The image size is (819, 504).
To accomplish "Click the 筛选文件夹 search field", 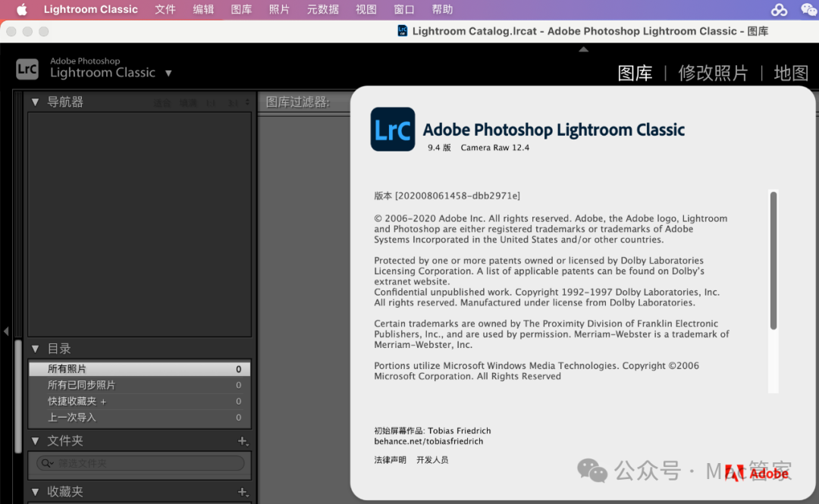I will pyautogui.click(x=140, y=463).
